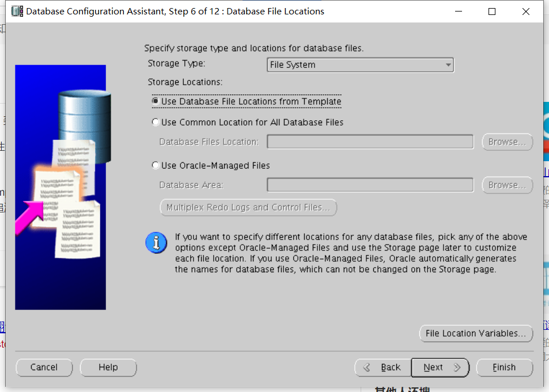Maximize the Database Configuration Assistant window
Viewport: 549px width, 392px height.
tap(492, 12)
